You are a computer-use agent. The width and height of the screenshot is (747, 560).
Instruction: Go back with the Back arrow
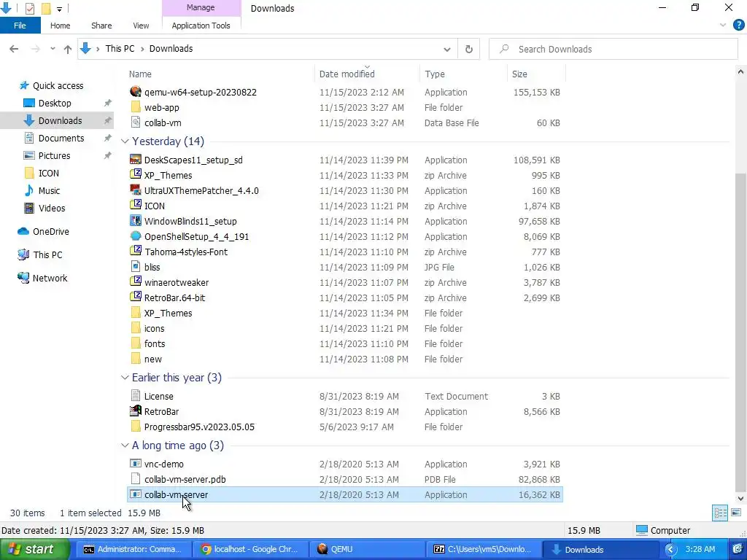(x=14, y=49)
